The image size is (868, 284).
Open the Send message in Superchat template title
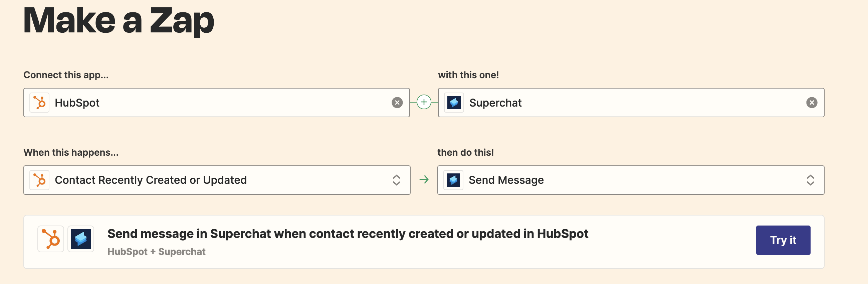click(x=348, y=234)
